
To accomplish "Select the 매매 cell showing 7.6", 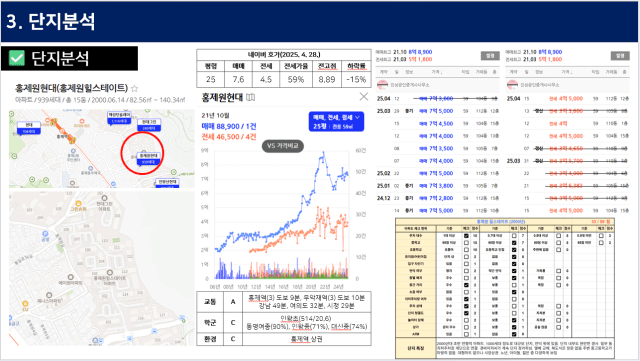I will (238, 80).
